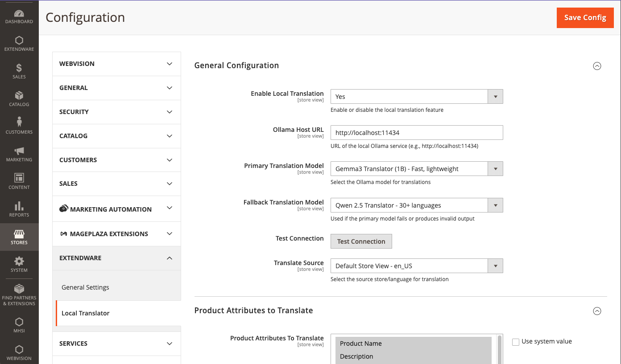Image resolution: width=621 pixels, height=364 pixels.
Task: Check the Use system value checkbox
Action: (x=516, y=342)
